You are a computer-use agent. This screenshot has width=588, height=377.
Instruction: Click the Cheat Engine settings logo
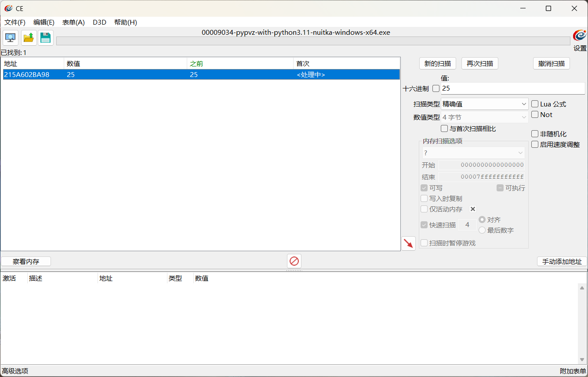580,36
